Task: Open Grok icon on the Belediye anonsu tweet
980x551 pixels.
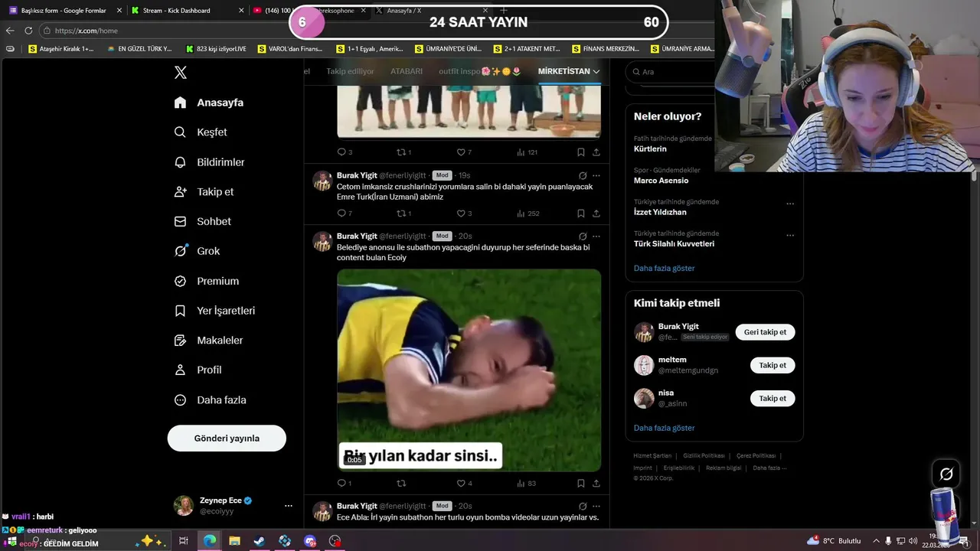Action: pos(583,236)
